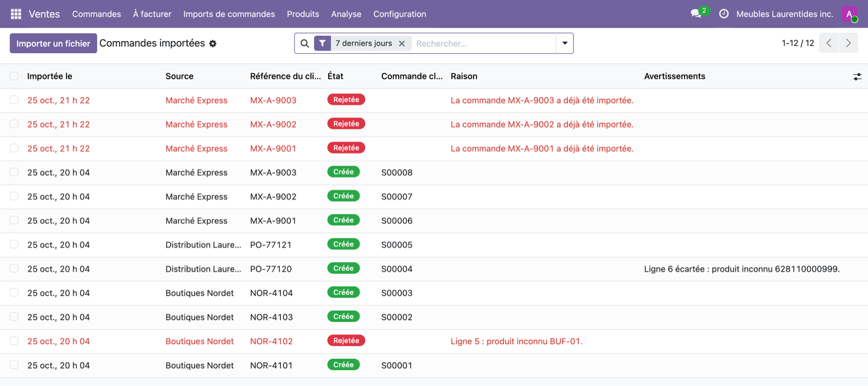Open the Commandes menu
Image resolution: width=868 pixels, height=386 pixels.
pyautogui.click(x=97, y=14)
